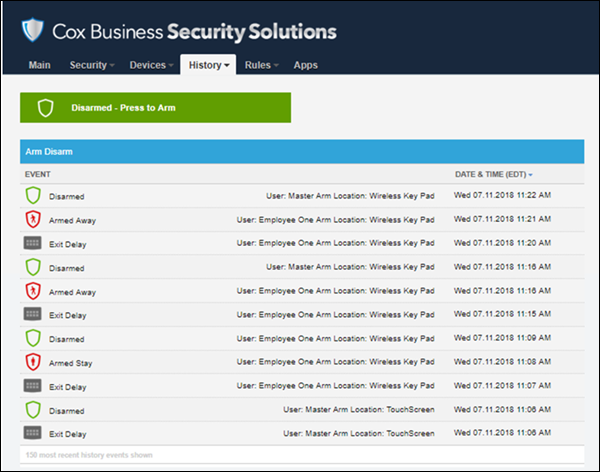
Task: Select timestamp 'Wed 07.11.2018 11:09 AM'
Action: point(502,338)
